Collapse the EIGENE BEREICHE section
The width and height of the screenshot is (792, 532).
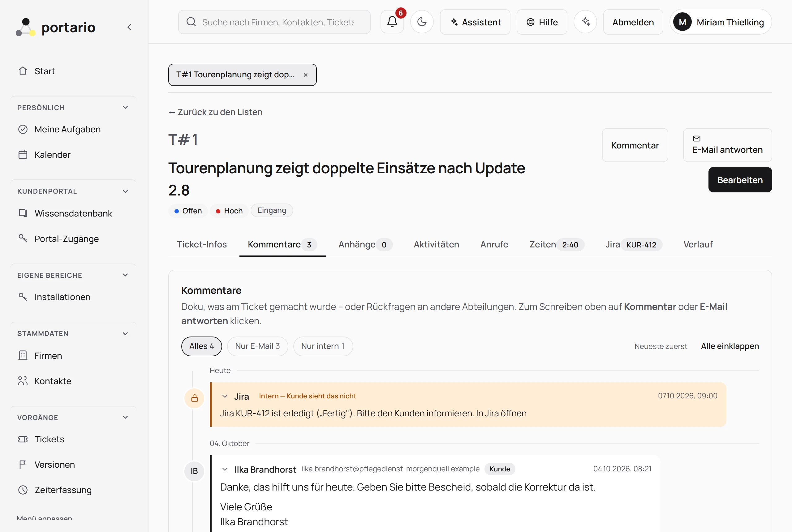click(x=125, y=275)
